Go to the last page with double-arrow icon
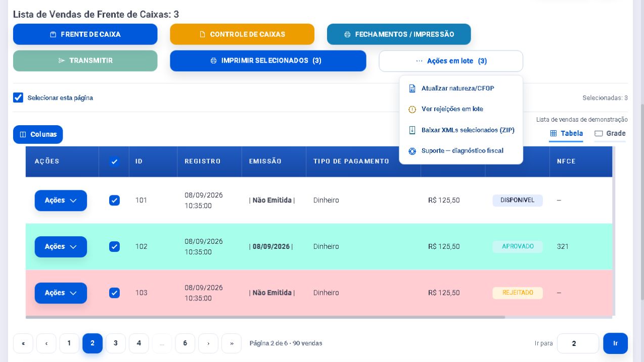This screenshot has height=362, width=644. point(232,343)
